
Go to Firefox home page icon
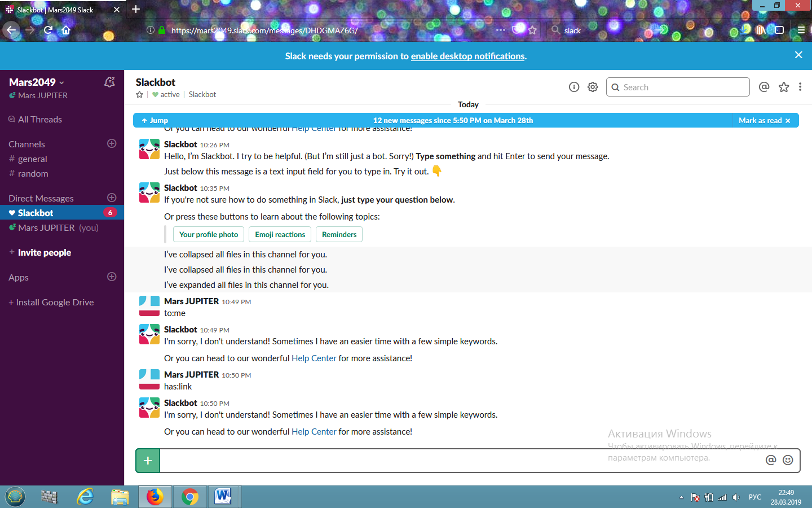point(66,30)
